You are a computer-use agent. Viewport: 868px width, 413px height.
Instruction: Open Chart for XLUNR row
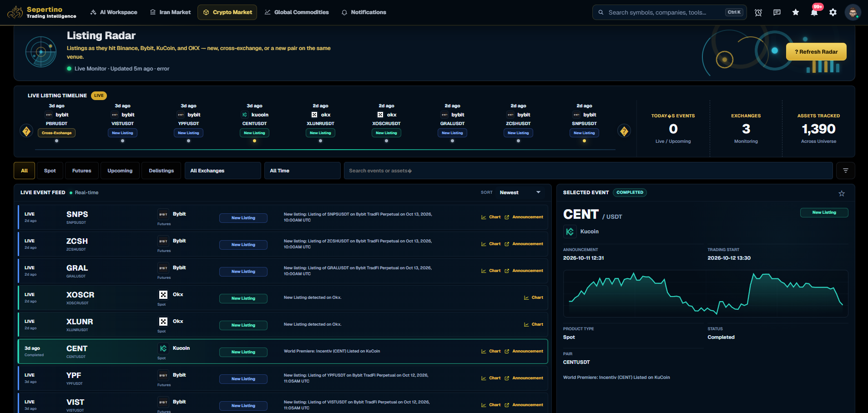coord(534,324)
